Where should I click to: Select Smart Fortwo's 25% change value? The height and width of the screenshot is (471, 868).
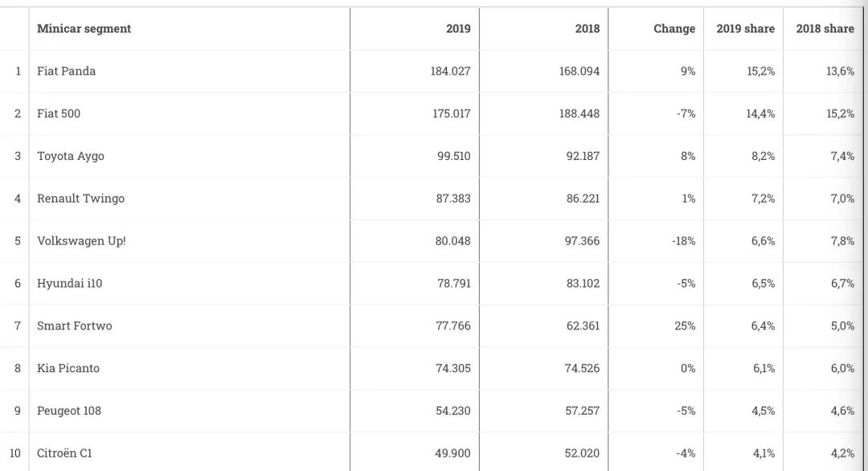687,326
